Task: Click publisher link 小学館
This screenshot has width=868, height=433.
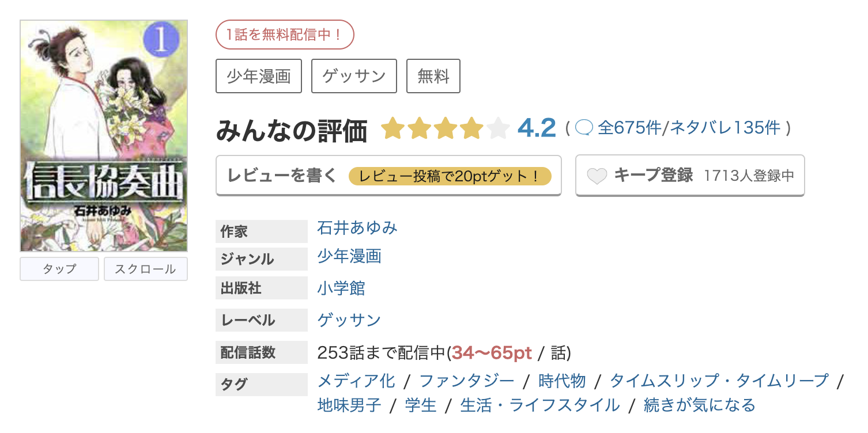Action: pyautogui.click(x=341, y=288)
